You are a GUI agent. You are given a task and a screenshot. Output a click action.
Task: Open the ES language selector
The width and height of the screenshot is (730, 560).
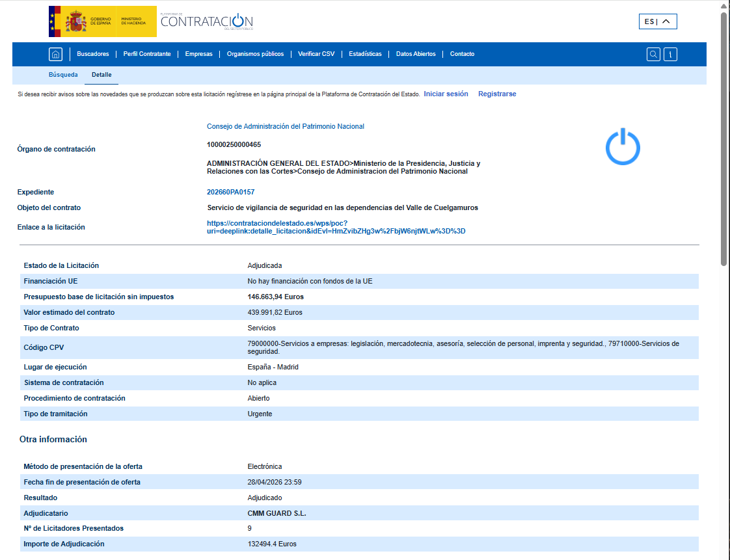pos(658,21)
